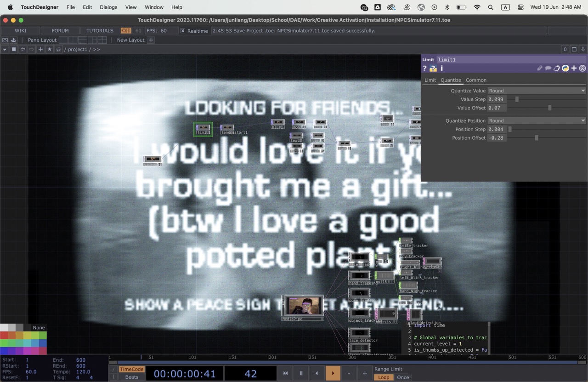Expand the pane menu arrow left of path bar
This screenshot has width=588, height=382.
pos(5,49)
